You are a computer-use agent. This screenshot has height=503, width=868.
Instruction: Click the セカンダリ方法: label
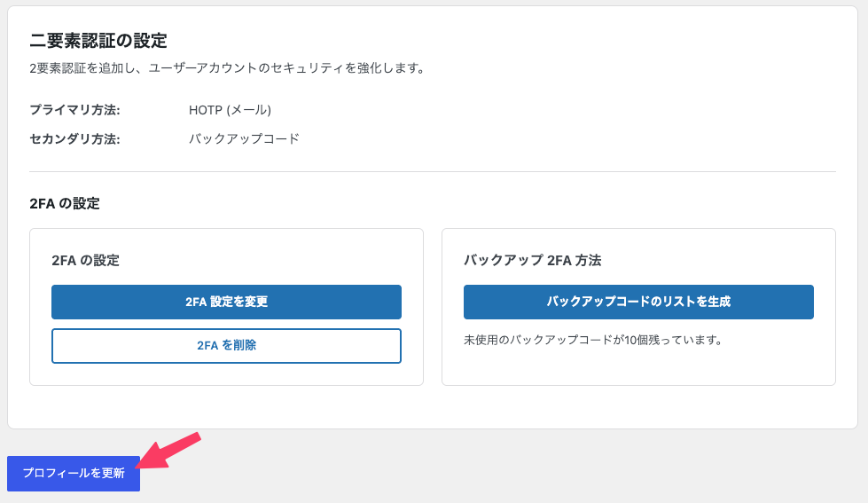pyautogui.click(x=74, y=138)
